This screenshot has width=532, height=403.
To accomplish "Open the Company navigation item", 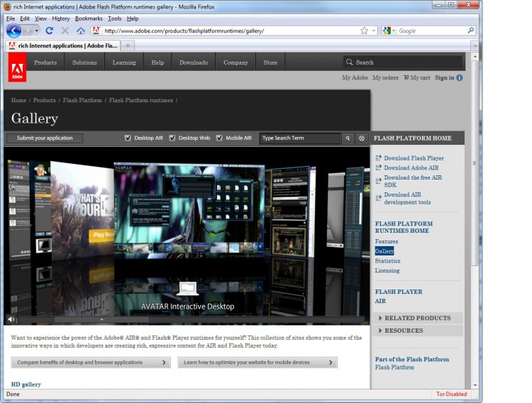I will tap(235, 62).
